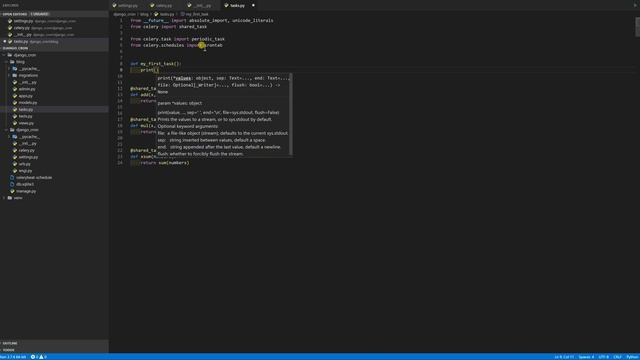Select tasks.py in blog folder tree
This screenshot has width=640, height=360.
tap(26, 109)
